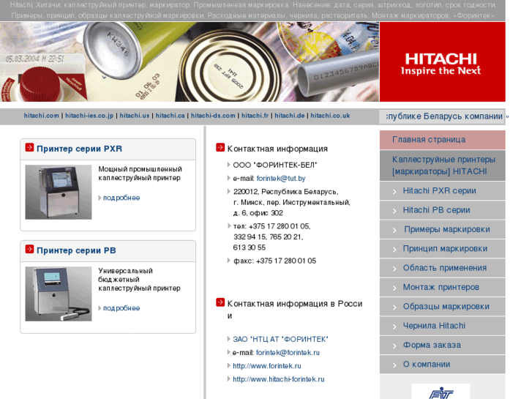
Task: Select the ООО "ФОРИНТЕК-БЕЛ" company name text
Action: click(275, 165)
